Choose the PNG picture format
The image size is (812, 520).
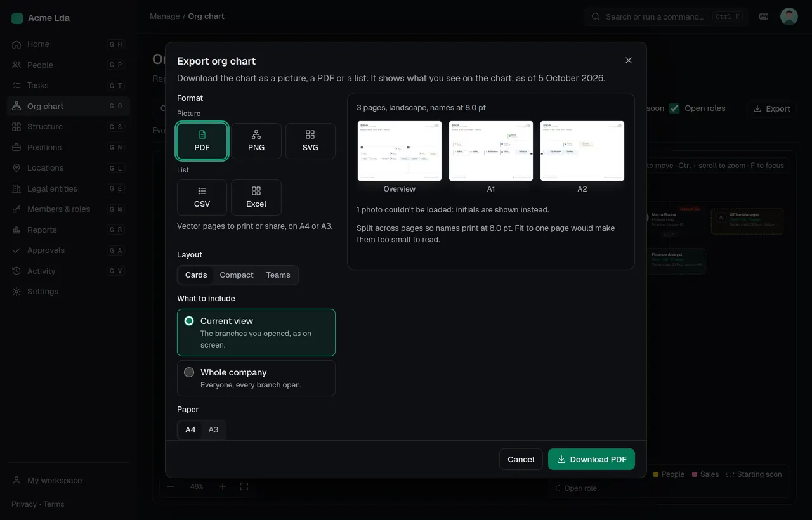tap(256, 141)
